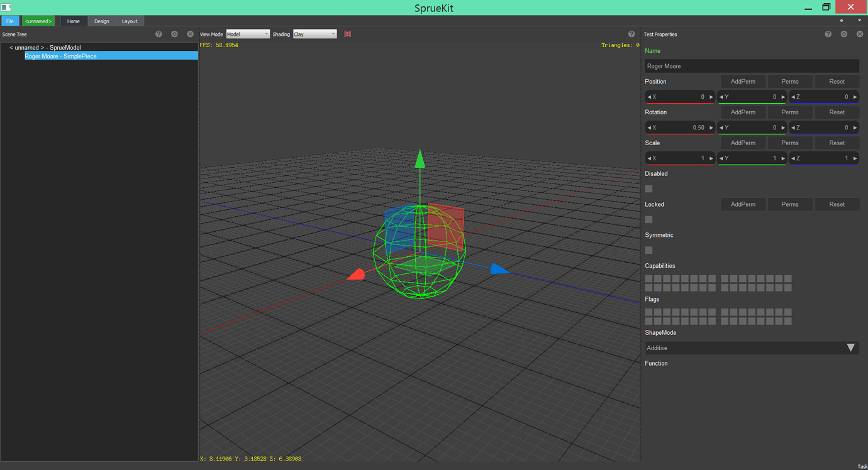Image resolution: width=868 pixels, height=470 pixels.
Task: Click AddPerm for Locked
Action: pos(743,204)
